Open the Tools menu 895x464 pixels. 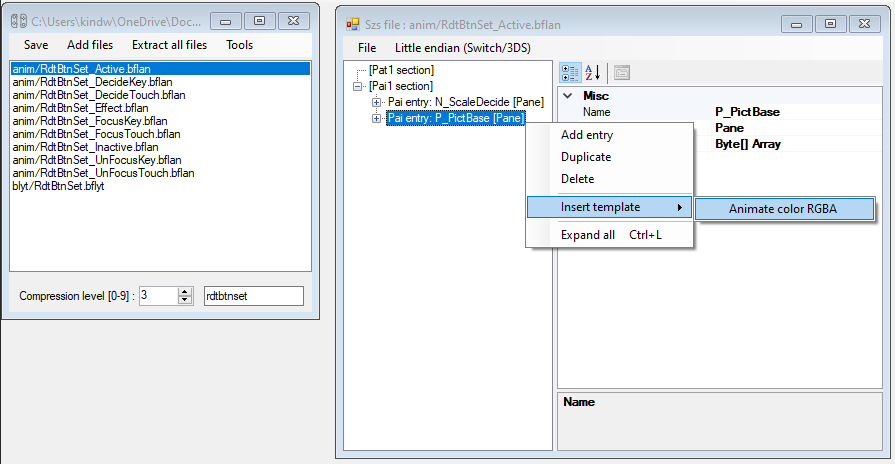pyautogui.click(x=239, y=45)
